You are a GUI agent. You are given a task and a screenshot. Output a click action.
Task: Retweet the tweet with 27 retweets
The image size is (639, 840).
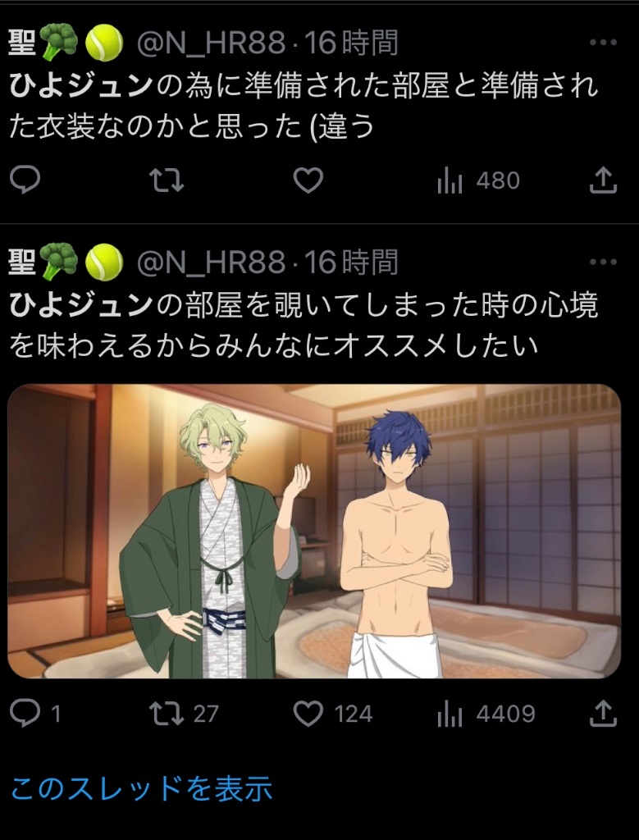[x=184, y=714]
